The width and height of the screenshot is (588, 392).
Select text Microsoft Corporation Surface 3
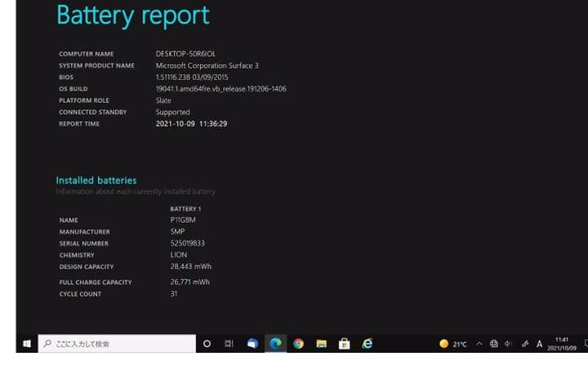[x=207, y=65]
